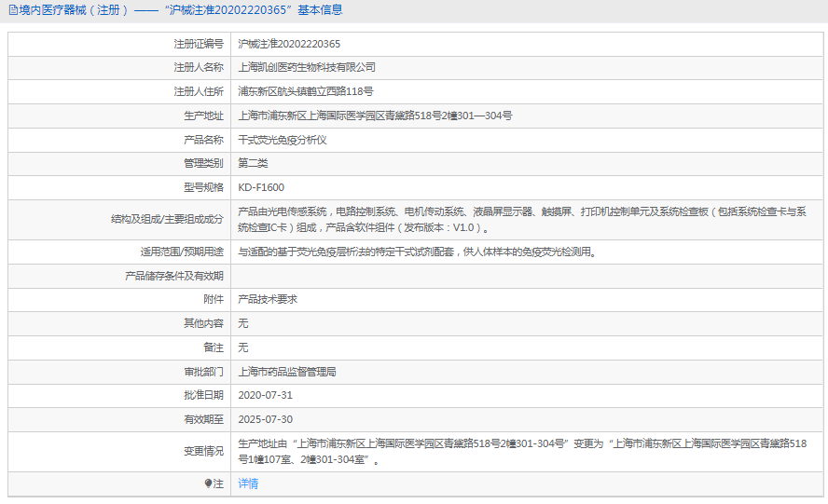Click attachment text 产品技术要求

pos(268,299)
